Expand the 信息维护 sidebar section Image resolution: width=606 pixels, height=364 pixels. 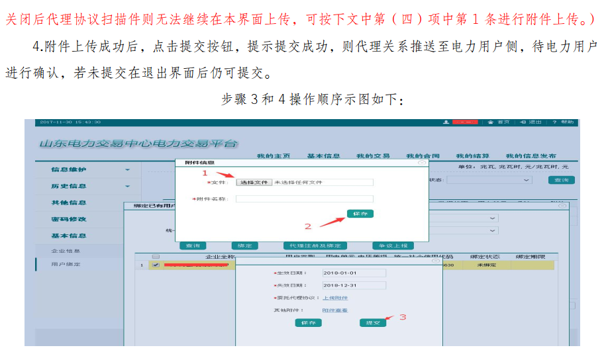[127, 170]
